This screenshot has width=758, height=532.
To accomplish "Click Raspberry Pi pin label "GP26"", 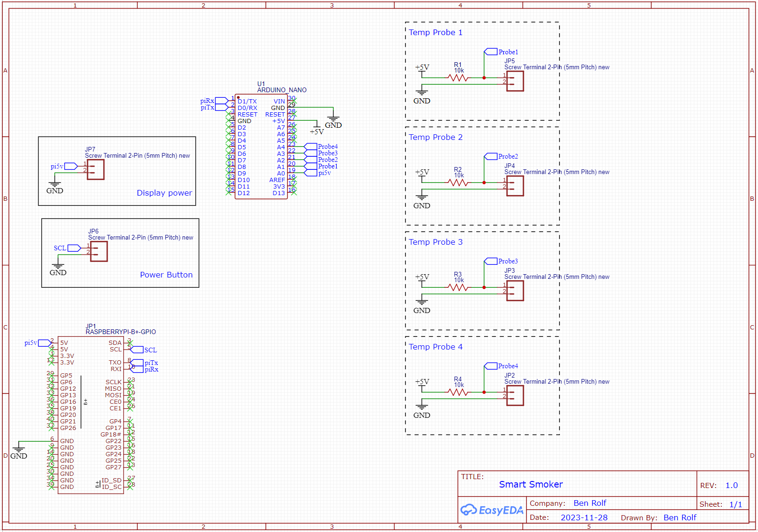I will point(68,428).
